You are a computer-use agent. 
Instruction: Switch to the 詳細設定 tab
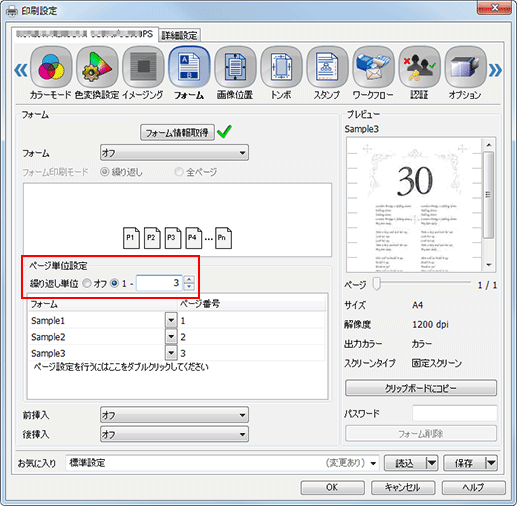click(x=179, y=35)
